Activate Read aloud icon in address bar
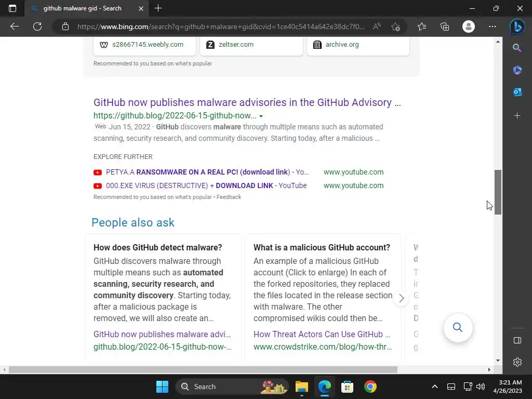The height and width of the screenshot is (399, 532). point(377,26)
